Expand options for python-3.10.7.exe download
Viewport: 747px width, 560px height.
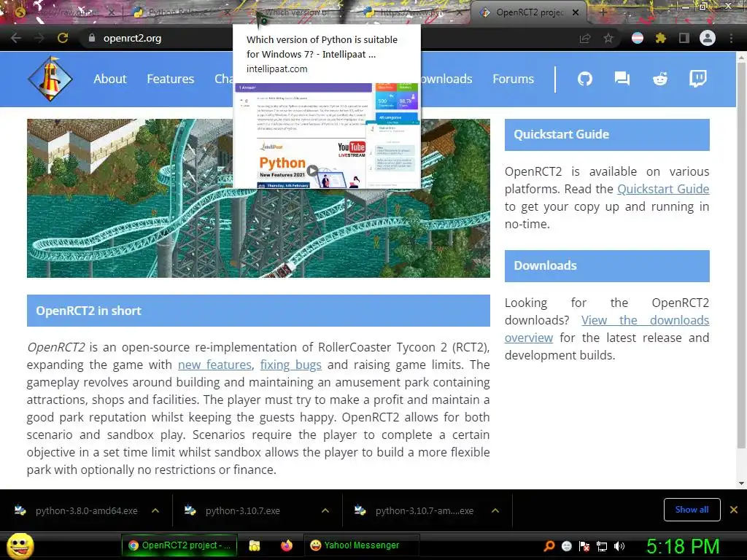click(x=325, y=510)
